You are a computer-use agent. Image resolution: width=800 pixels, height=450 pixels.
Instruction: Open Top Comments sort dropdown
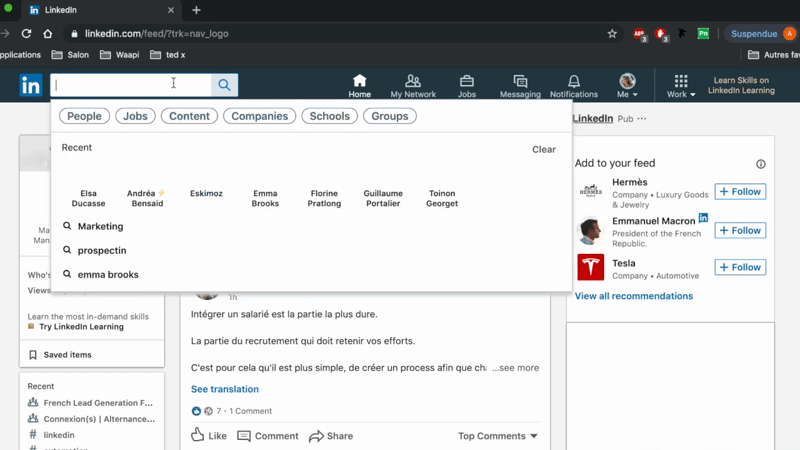[x=498, y=436]
